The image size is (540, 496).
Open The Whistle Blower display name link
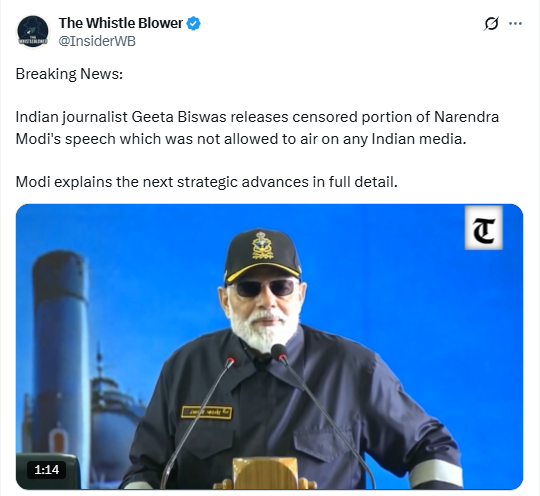tap(121, 23)
